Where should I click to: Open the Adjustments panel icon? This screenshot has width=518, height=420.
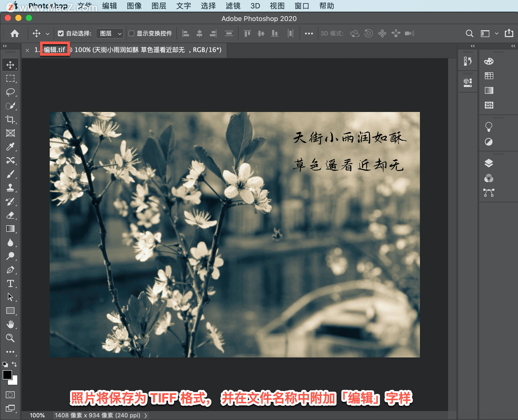[489, 142]
